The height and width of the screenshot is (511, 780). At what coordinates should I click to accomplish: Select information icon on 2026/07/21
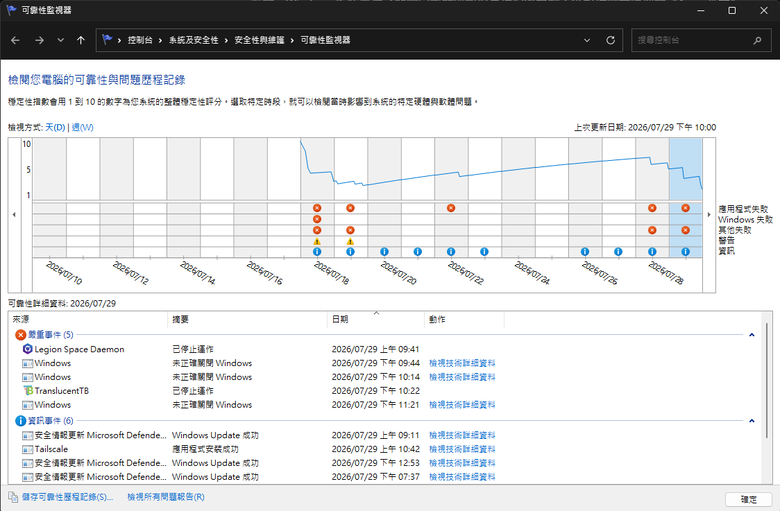417,252
